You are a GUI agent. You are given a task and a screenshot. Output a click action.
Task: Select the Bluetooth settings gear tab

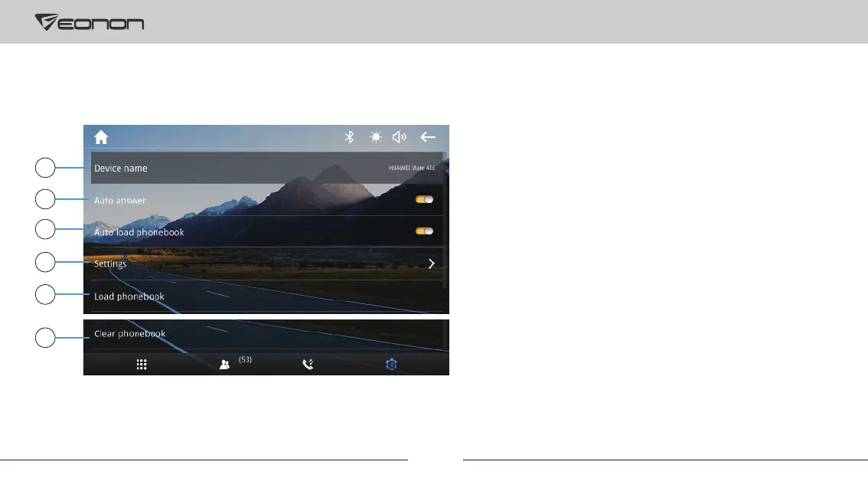[x=391, y=365]
